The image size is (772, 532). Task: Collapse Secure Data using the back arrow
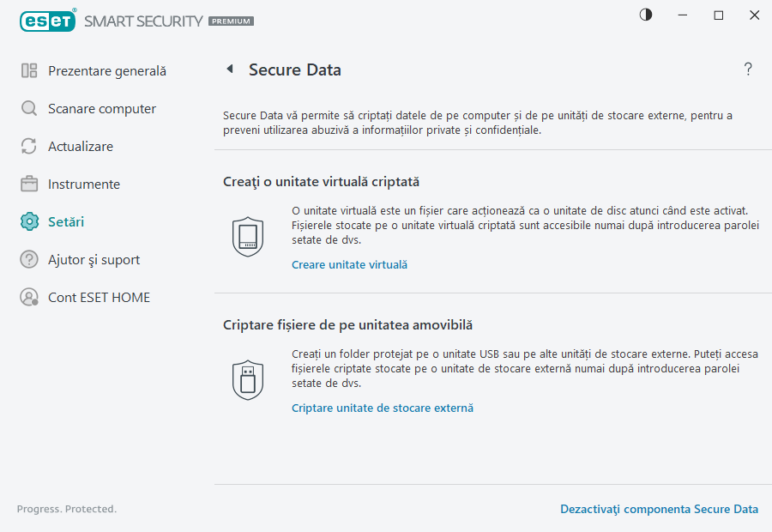[229, 69]
